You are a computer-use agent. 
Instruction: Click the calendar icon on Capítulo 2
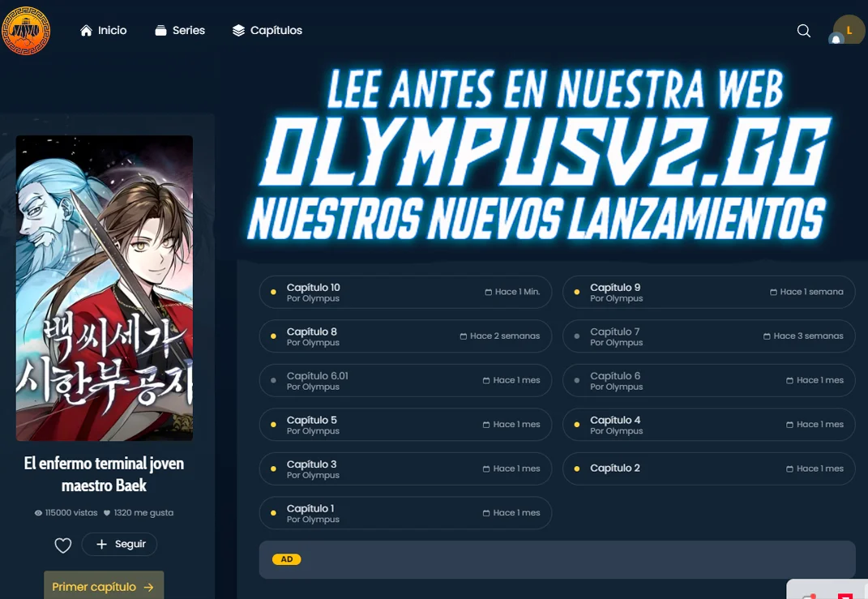[x=790, y=469]
